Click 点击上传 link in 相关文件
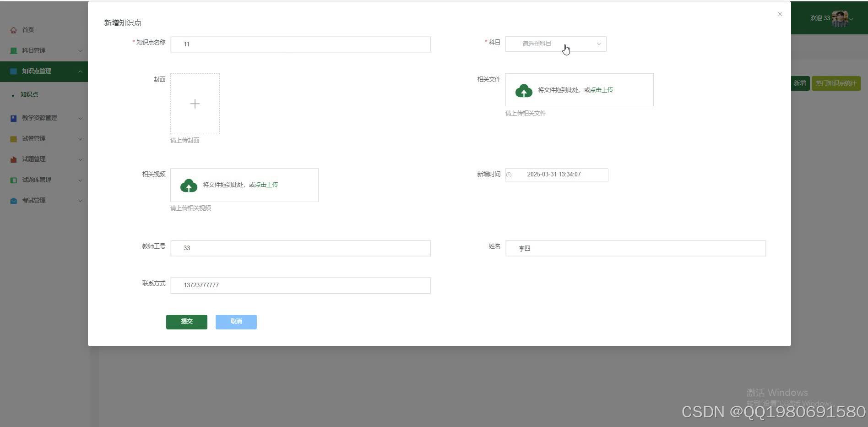The image size is (868, 427). click(602, 90)
